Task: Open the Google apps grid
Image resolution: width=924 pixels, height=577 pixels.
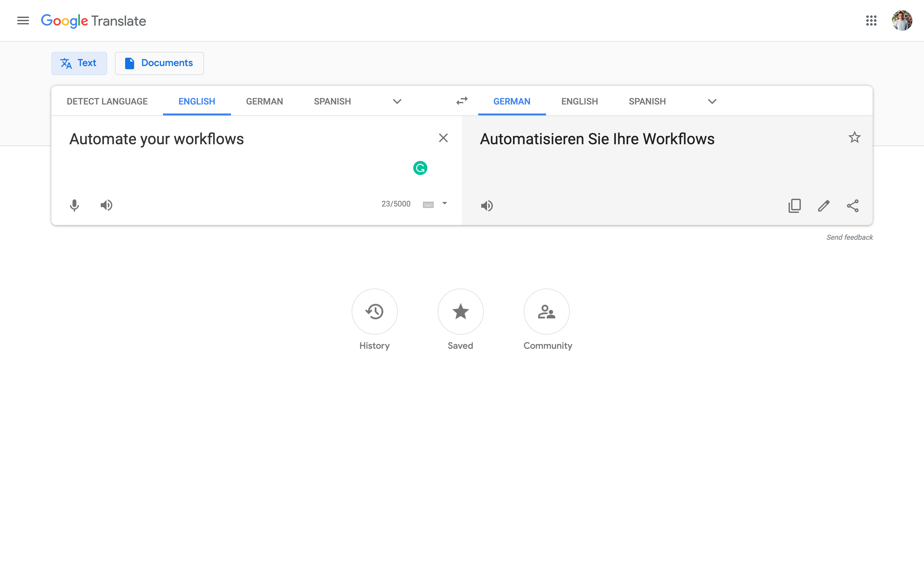Action: click(x=871, y=21)
